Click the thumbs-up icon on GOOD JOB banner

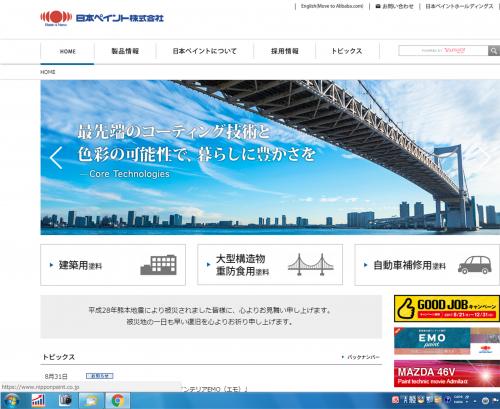tap(405, 308)
